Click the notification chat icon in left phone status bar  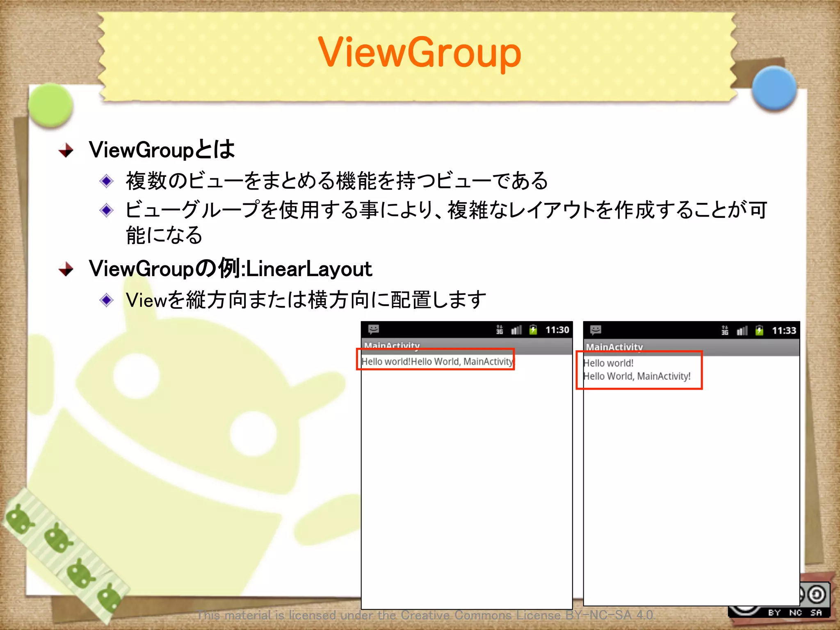coord(373,329)
